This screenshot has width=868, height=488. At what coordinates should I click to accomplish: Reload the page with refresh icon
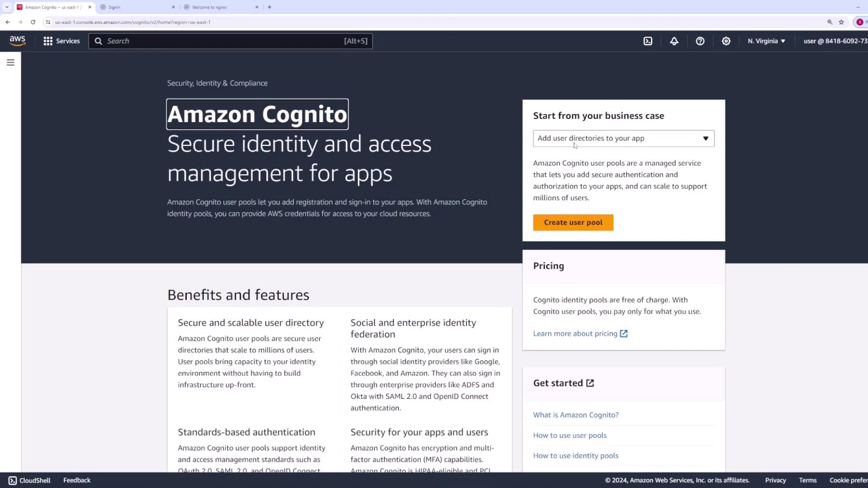(x=33, y=22)
